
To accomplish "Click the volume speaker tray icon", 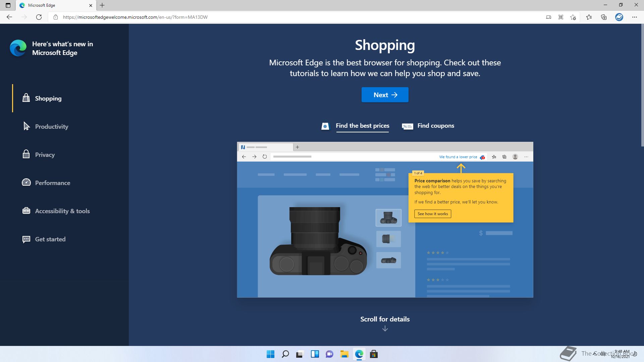I will (603, 354).
